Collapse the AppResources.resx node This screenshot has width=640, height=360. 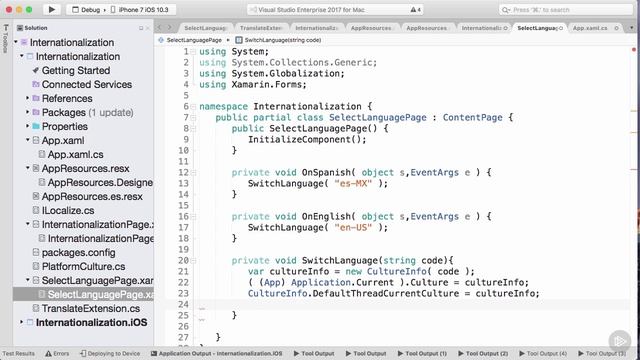click(x=27, y=168)
